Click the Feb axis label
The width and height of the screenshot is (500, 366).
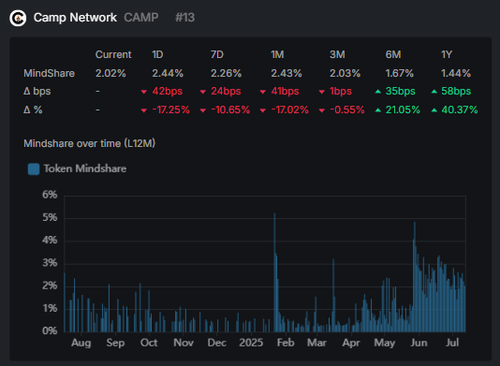(x=286, y=343)
